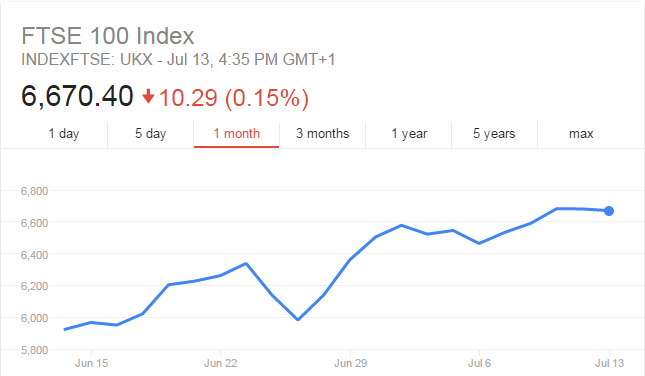Click the 6,800 y-axis label
The width and height of the screenshot is (645, 376).
34,191
